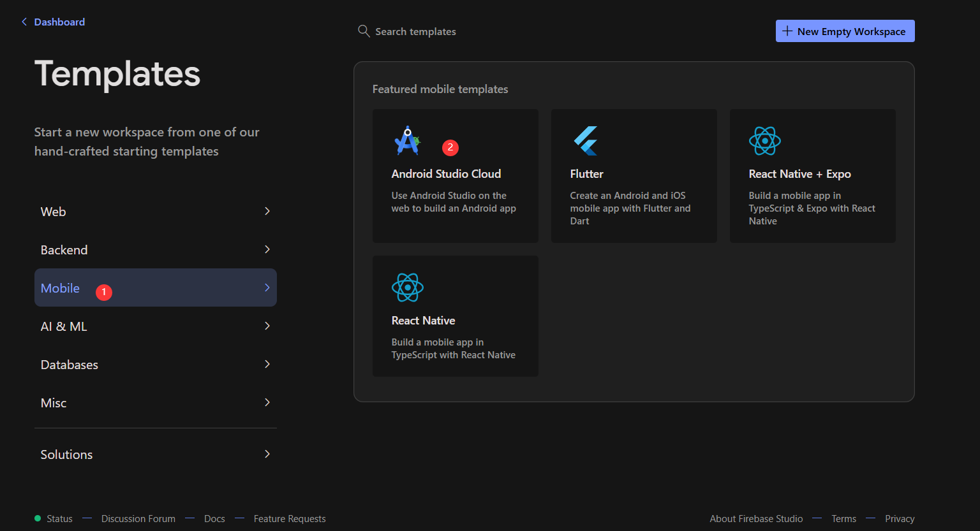
Task: Click the plus icon on New Empty Workspace
Action: pos(787,31)
